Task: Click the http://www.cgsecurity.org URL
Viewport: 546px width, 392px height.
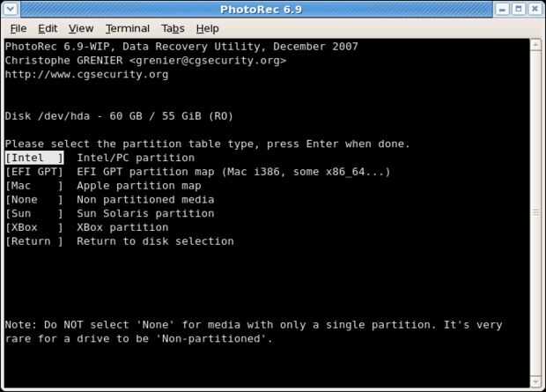Action: [86, 74]
